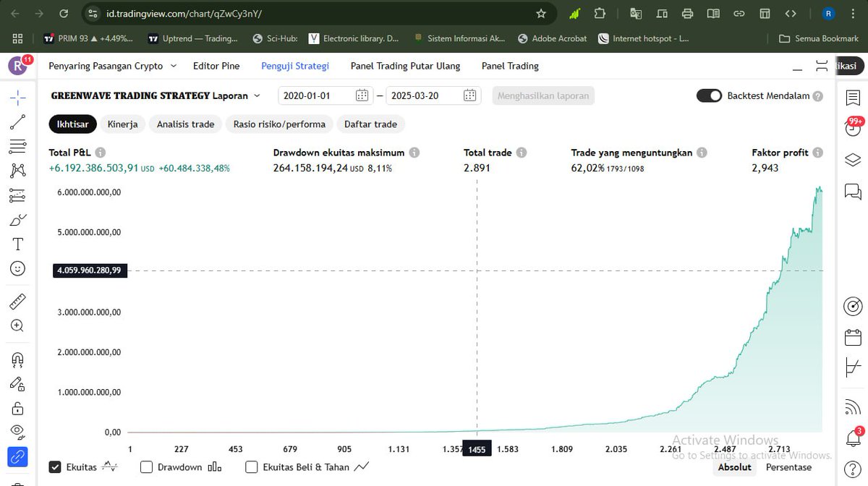Select the Ikhtisar report tab

[72, 124]
